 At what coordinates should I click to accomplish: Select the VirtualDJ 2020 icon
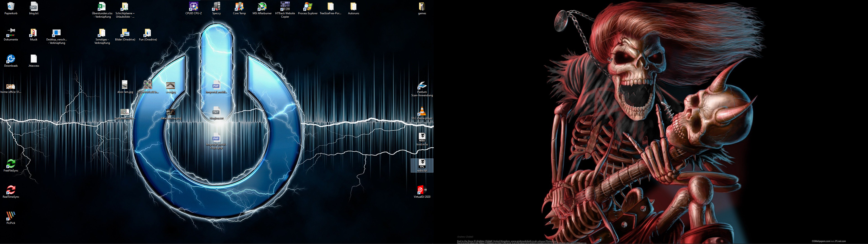[x=422, y=190]
